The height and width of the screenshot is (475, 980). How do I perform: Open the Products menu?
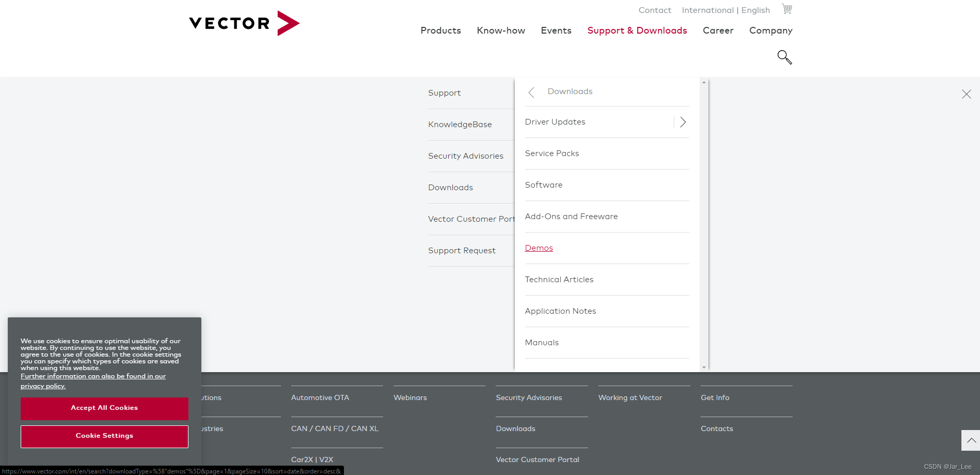[x=440, y=30]
